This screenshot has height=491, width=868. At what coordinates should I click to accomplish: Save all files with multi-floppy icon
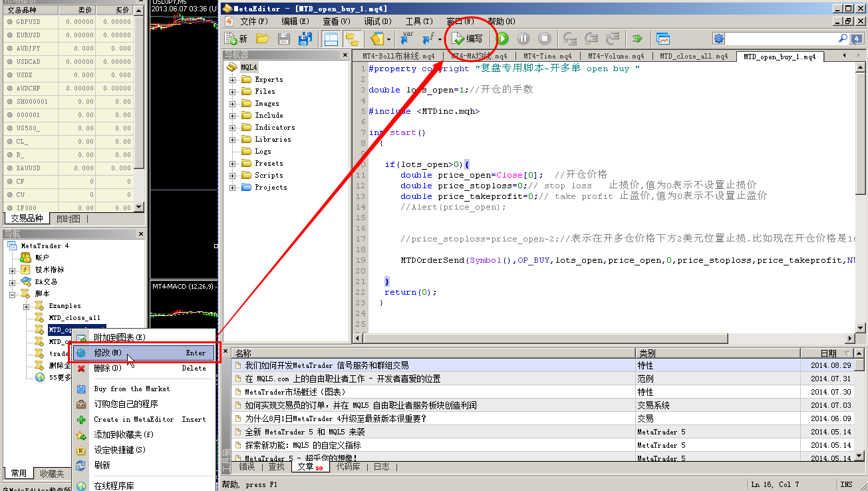coord(305,39)
